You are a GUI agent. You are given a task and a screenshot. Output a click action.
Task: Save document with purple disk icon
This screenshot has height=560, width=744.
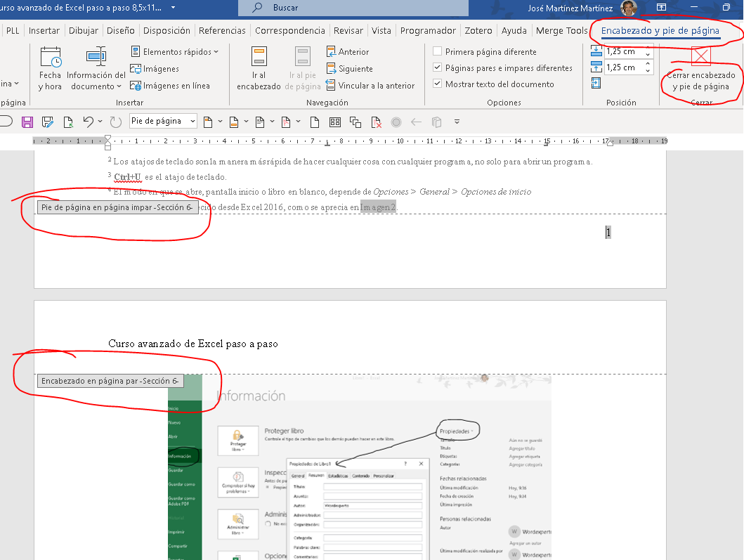click(27, 122)
